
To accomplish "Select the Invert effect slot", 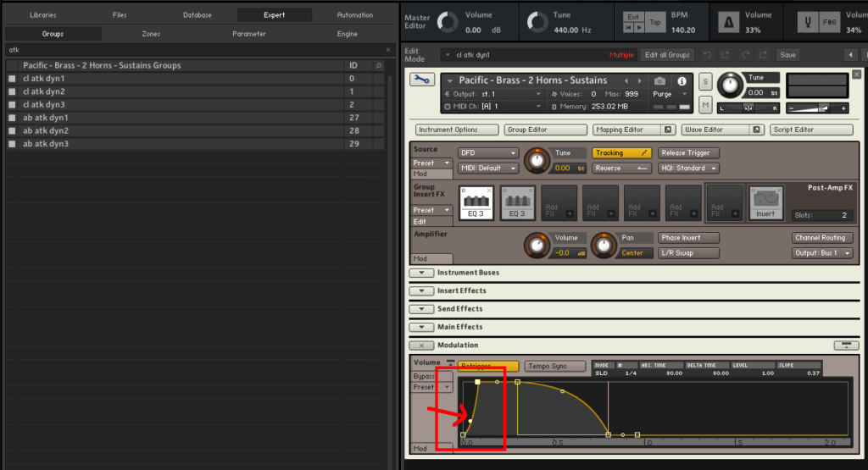I will [765, 203].
